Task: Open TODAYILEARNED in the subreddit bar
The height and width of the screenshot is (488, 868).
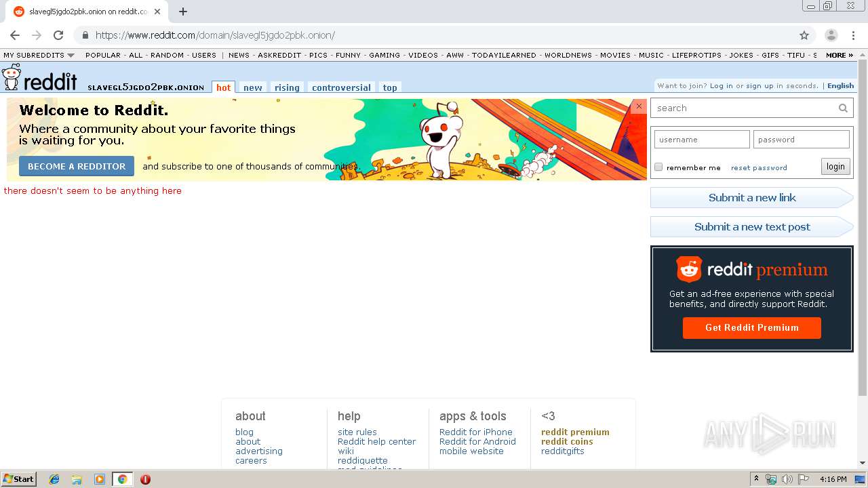Action: 504,55
